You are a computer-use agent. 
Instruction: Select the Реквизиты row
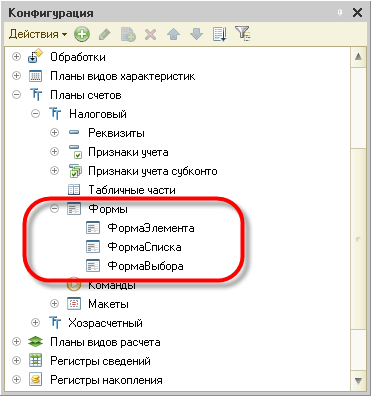(116, 133)
